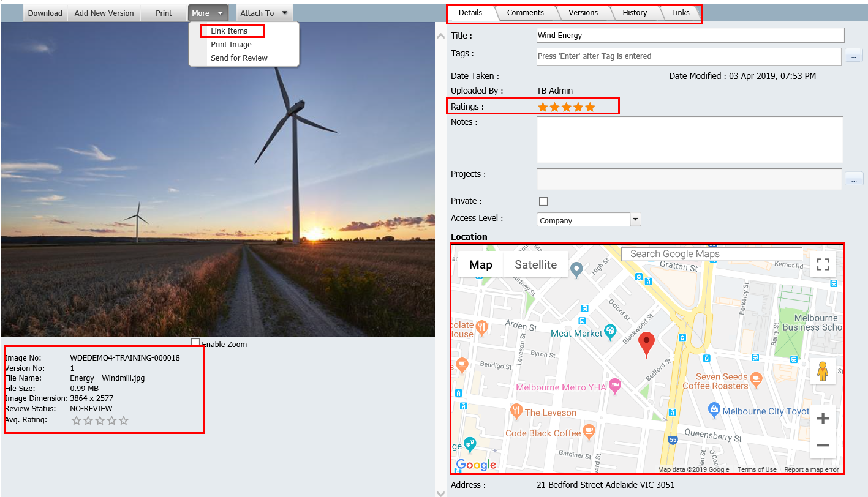
Task: Click the Code Black Coffee cafe icon
Action: 589,432
